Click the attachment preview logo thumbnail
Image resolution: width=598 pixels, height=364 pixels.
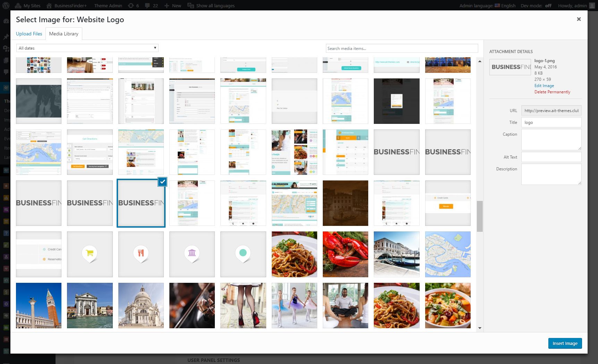510,67
